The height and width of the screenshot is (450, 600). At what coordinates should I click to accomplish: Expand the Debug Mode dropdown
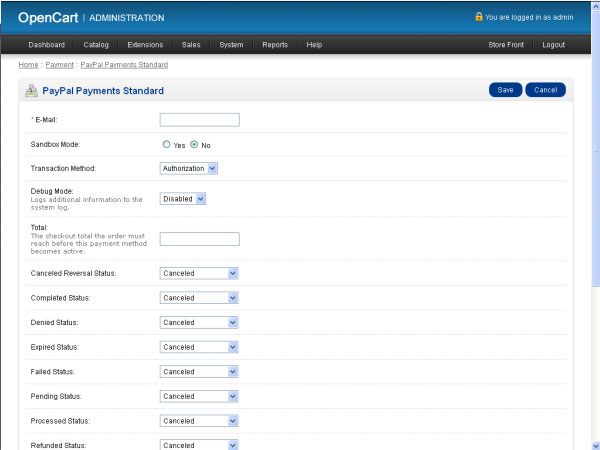183,198
